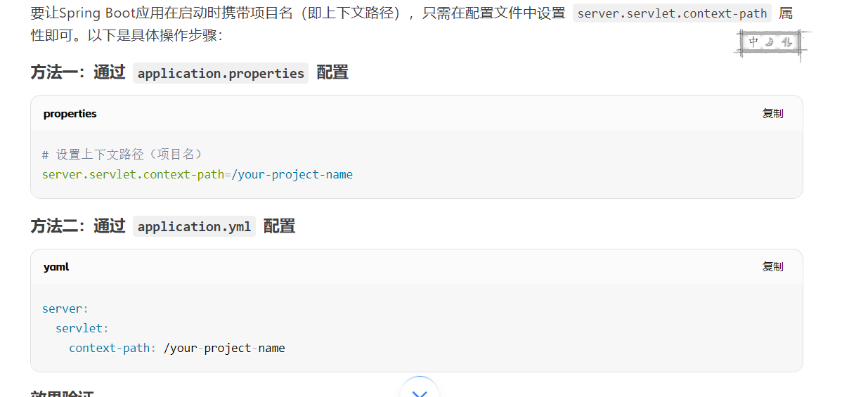Click the blue scroll-down chevron button
This screenshot has width=868, height=397.
(x=420, y=391)
